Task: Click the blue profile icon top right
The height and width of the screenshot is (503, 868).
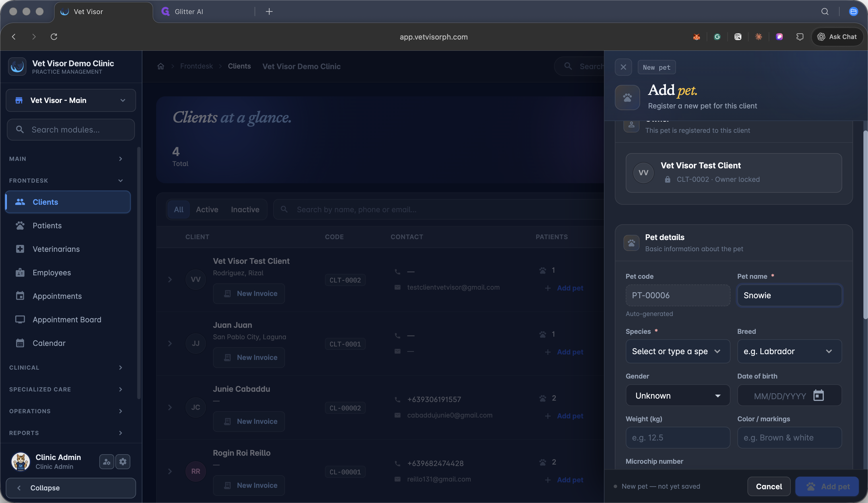Action: tap(853, 12)
